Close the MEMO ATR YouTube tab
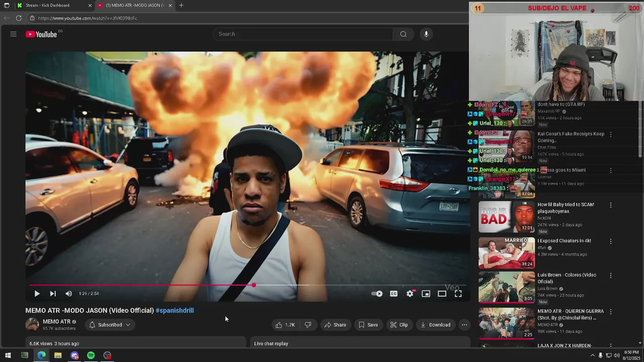This screenshot has width=644, height=362. pyautogui.click(x=170, y=6)
